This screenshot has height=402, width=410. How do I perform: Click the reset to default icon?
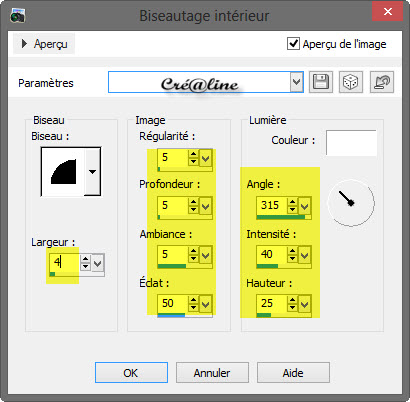pos(382,82)
